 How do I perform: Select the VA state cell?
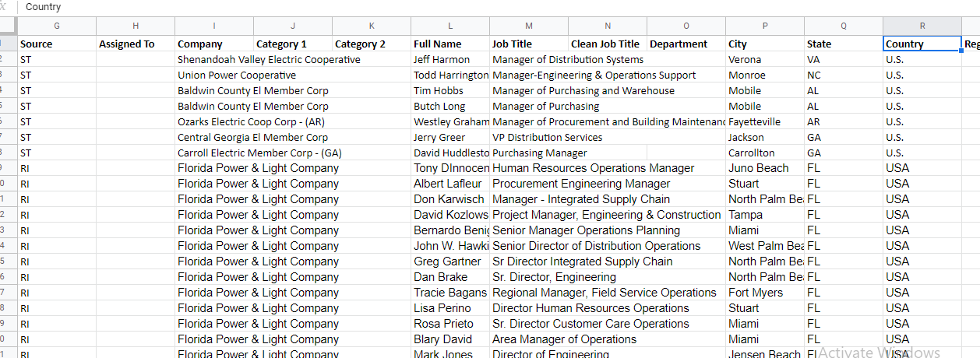(844, 59)
